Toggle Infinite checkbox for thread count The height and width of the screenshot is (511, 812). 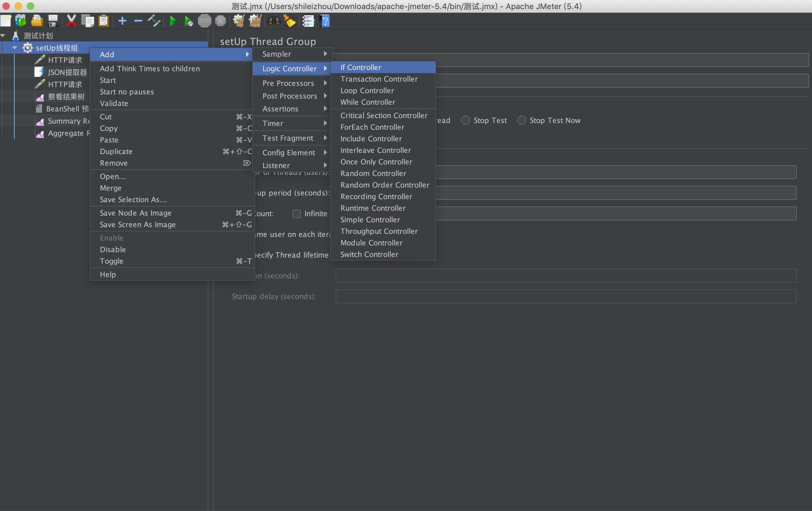tap(297, 213)
